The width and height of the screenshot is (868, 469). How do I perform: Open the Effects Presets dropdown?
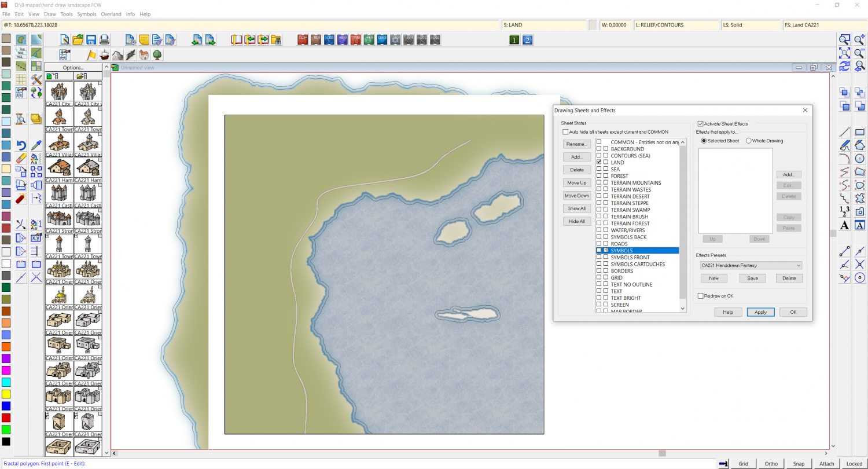point(751,265)
